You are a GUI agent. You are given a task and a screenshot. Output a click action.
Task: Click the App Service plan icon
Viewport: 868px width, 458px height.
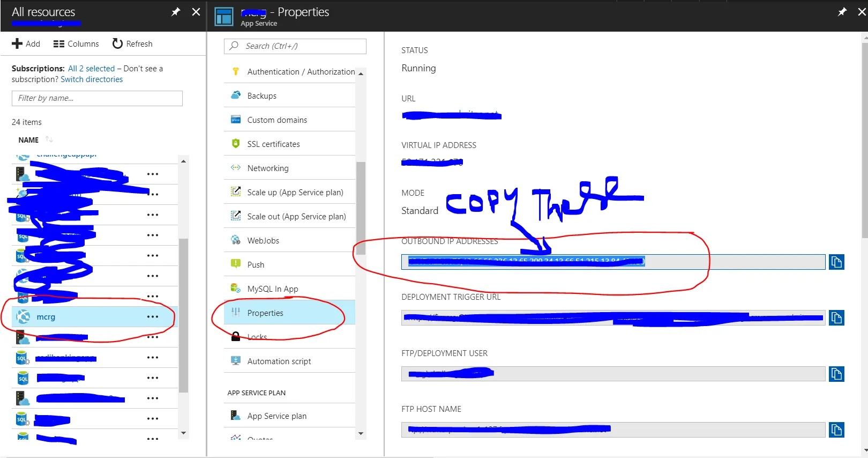point(236,415)
